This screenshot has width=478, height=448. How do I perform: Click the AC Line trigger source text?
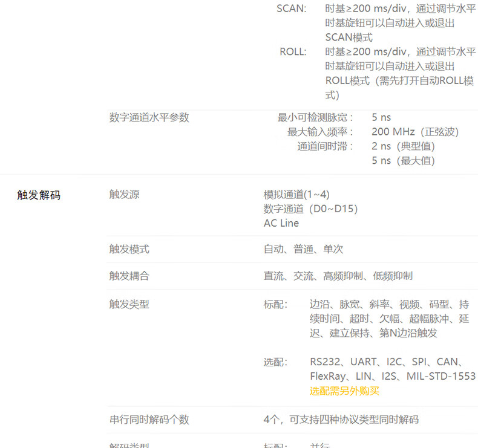(x=281, y=223)
